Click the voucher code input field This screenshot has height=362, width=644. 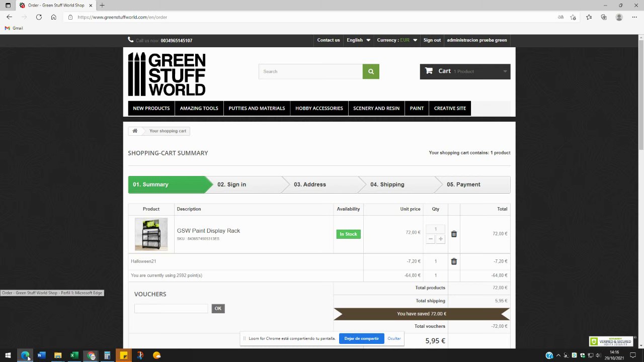click(x=171, y=309)
